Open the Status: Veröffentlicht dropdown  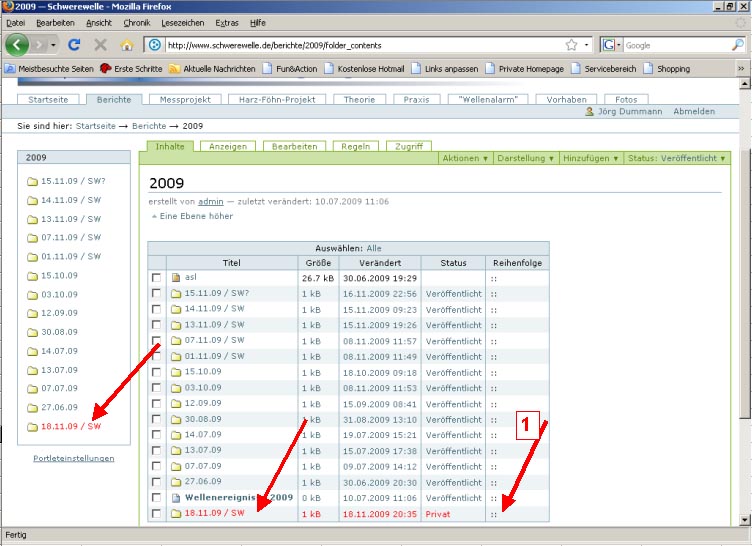pyautogui.click(x=677, y=158)
